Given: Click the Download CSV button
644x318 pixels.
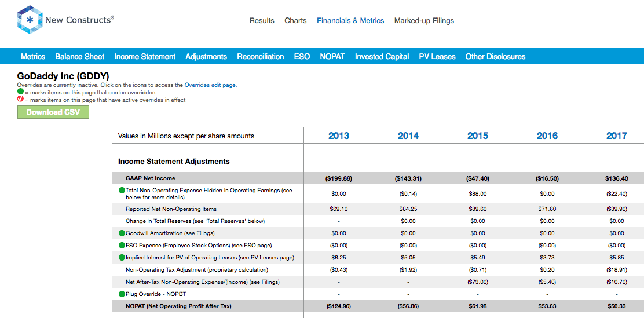Looking at the screenshot, I should 53,112.
